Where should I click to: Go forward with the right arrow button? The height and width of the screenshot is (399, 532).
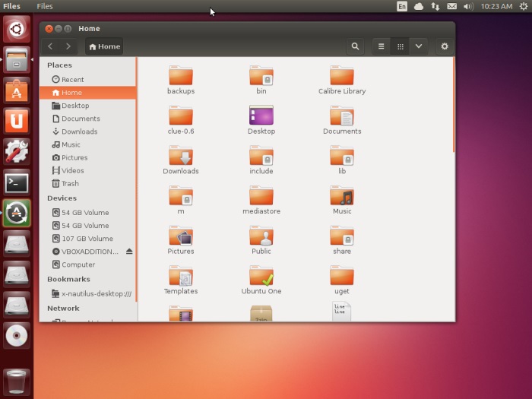point(68,46)
